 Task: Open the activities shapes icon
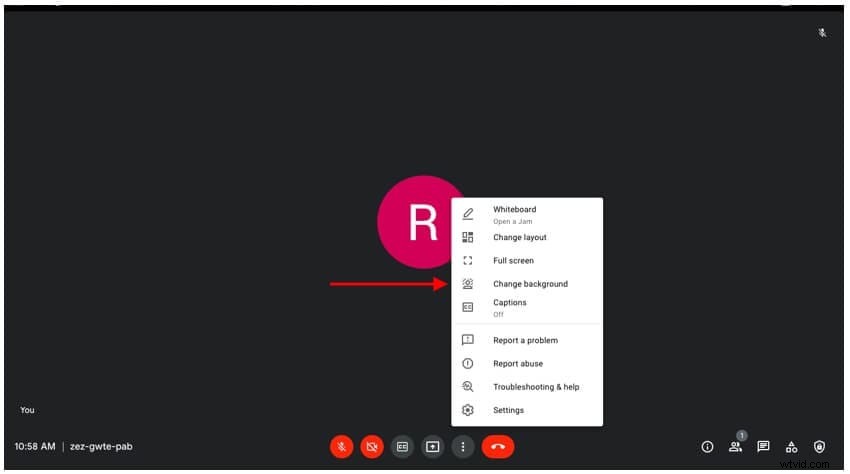pyautogui.click(x=791, y=447)
